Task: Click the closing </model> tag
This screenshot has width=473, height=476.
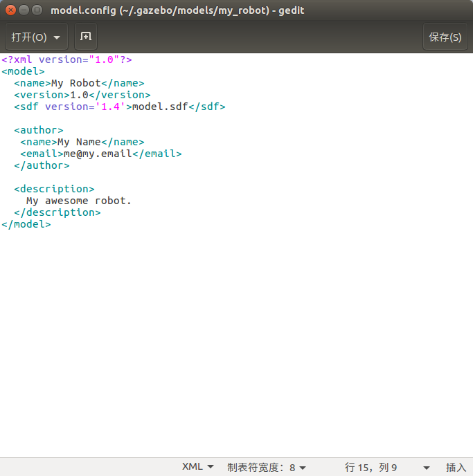Action: [x=26, y=224]
